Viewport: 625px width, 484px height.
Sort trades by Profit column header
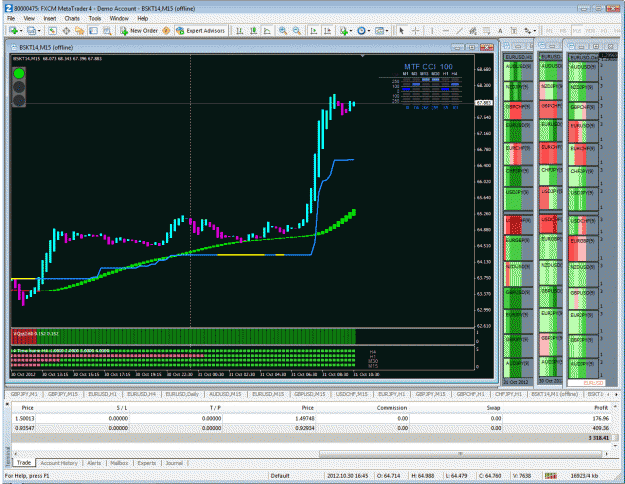pos(601,407)
